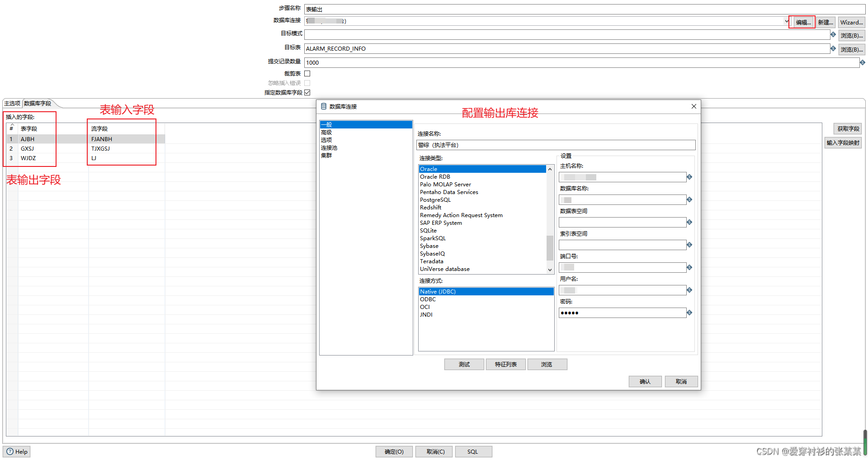Screen dimensions: 868x460
Task: Select JNDI access method
Action: 486,315
